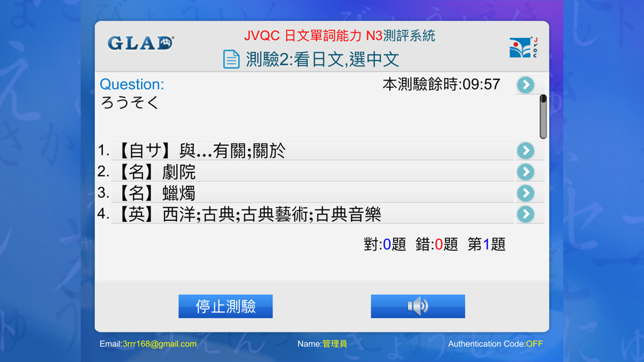Select answer 4 【英】西洋;古典;古典藝術;古典音樂
Image resolution: width=644 pixels, height=362 pixels.
point(312,214)
